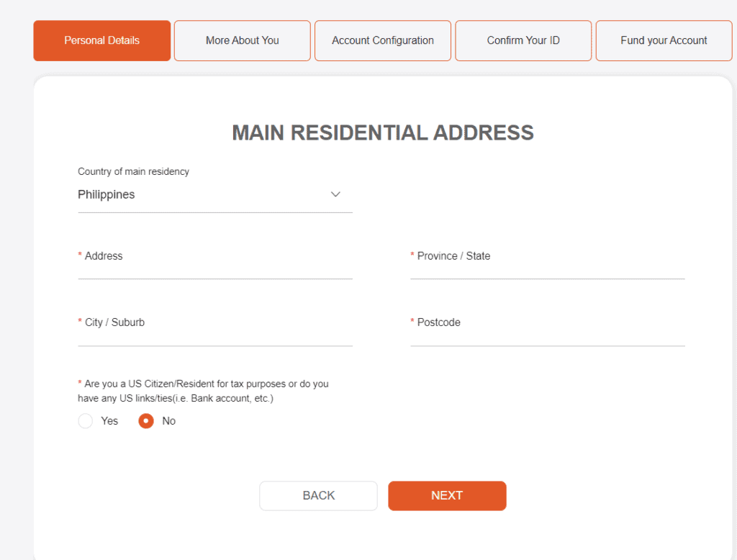This screenshot has width=737, height=560.
Task: Go to the Account Configuration tab
Action: (382, 40)
